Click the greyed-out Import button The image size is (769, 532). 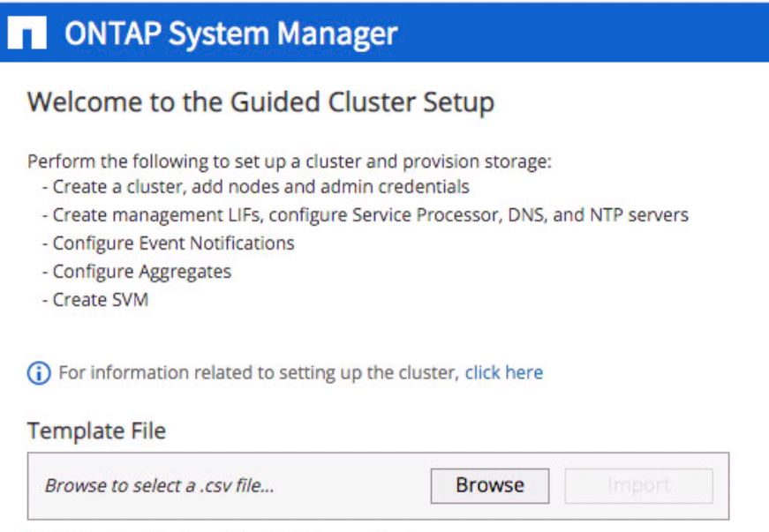(x=638, y=485)
